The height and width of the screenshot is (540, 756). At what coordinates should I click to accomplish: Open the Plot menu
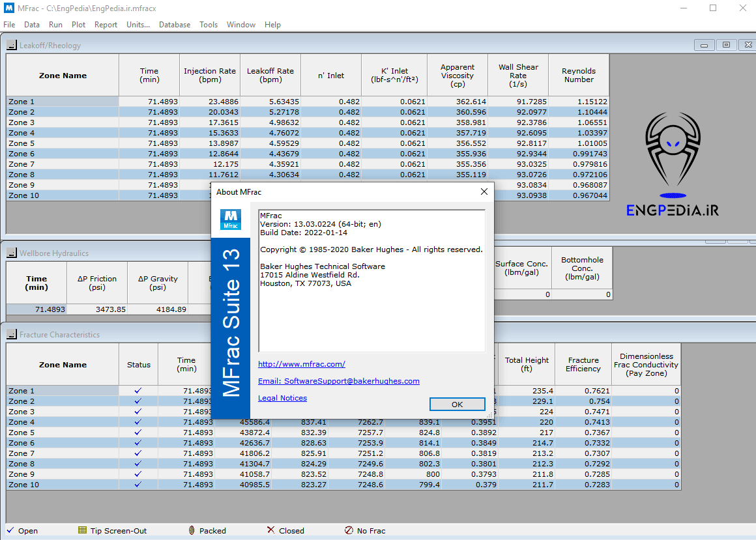pos(78,25)
